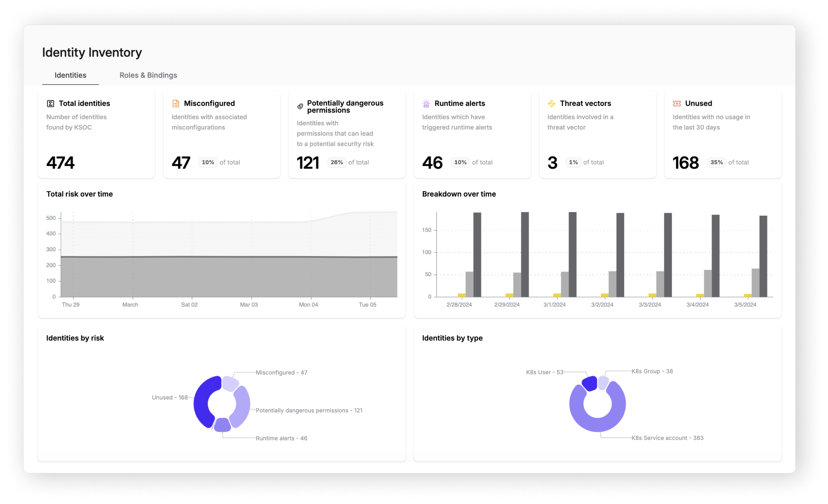828x504 pixels.
Task: Click the orange Misconfigured document icon
Action: [176, 104]
